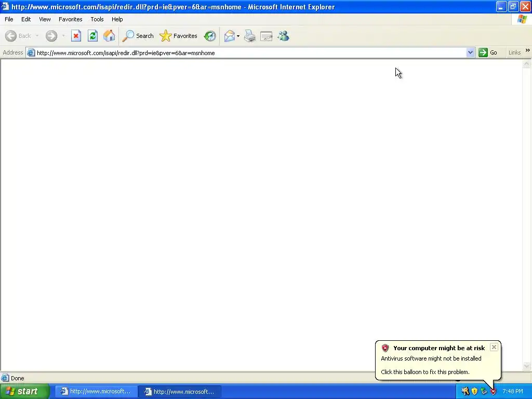
Task: Minimize the Internet Explorer window
Action: pyautogui.click(x=501, y=6)
